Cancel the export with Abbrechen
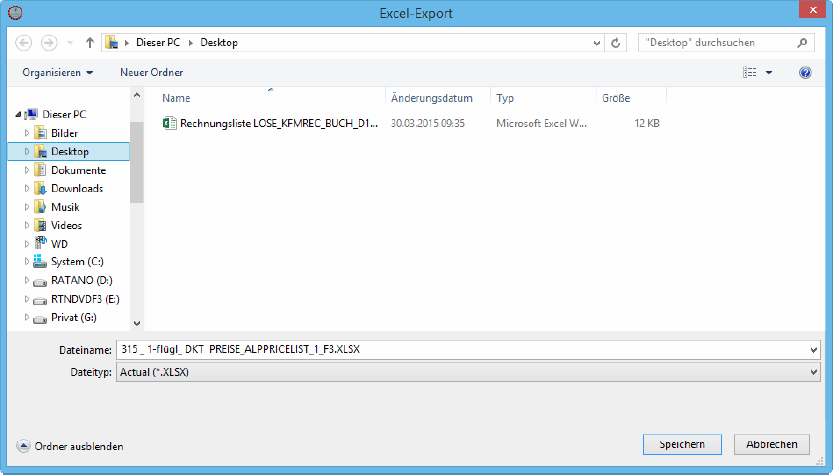This screenshot has height=475, width=833. [x=772, y=444]
